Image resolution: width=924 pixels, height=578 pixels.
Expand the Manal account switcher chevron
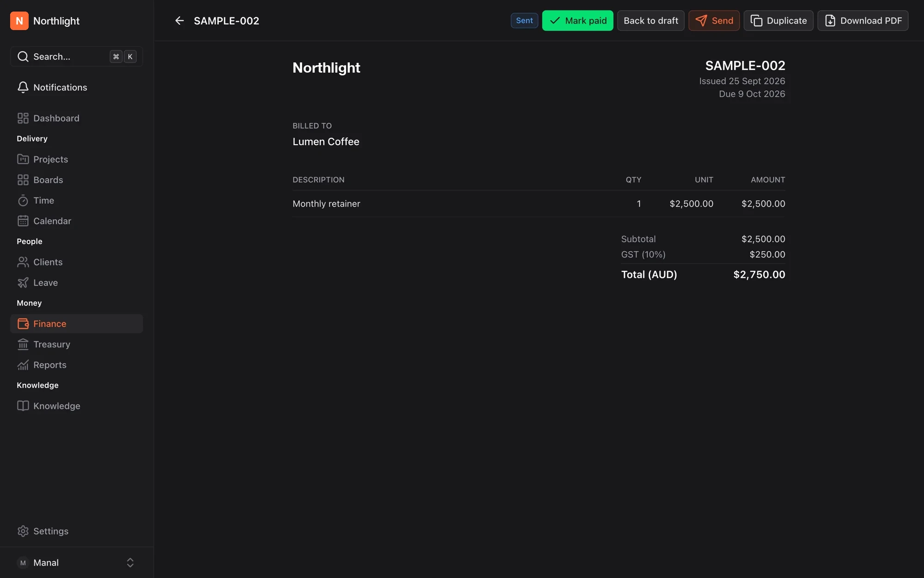click(x=130, y=563)
